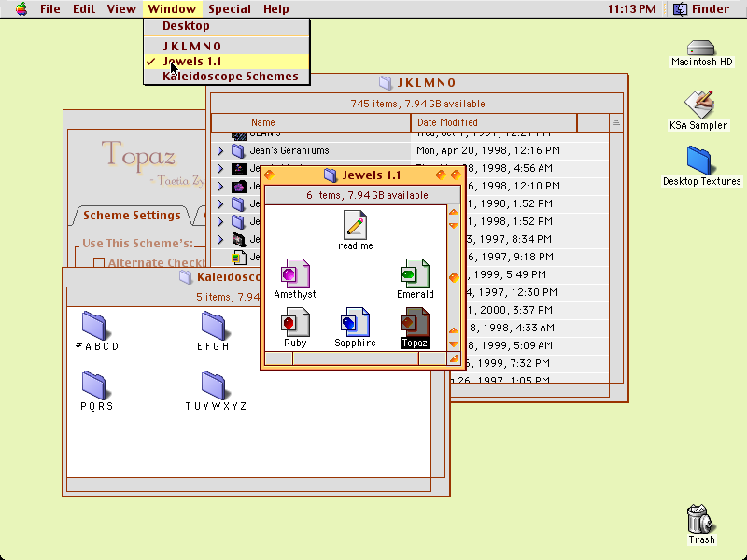
Task: Expand the fourth row in JKLMNO list
Action: coord(220,203)
